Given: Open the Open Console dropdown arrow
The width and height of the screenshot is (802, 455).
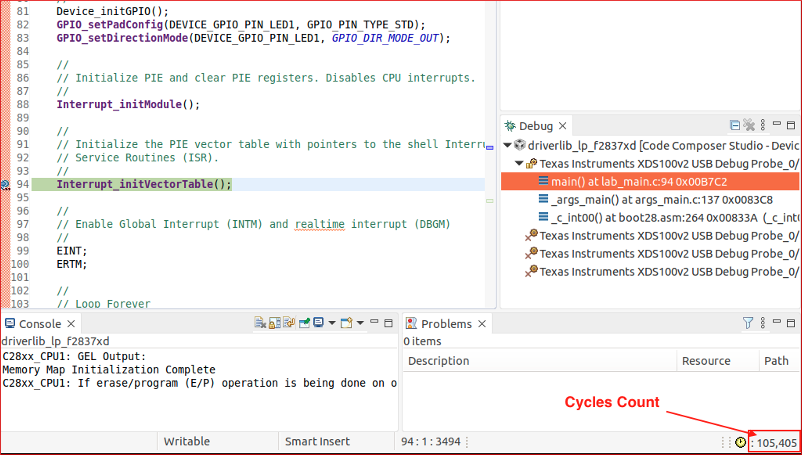Looking at the screenshot, I should [x=360, y=323].
